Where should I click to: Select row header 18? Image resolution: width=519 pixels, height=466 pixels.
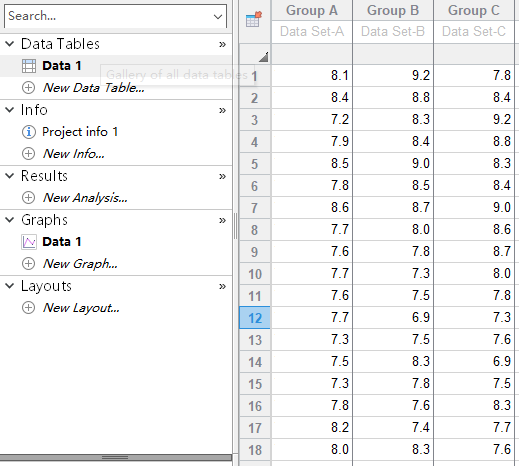[x=255, y=450]
